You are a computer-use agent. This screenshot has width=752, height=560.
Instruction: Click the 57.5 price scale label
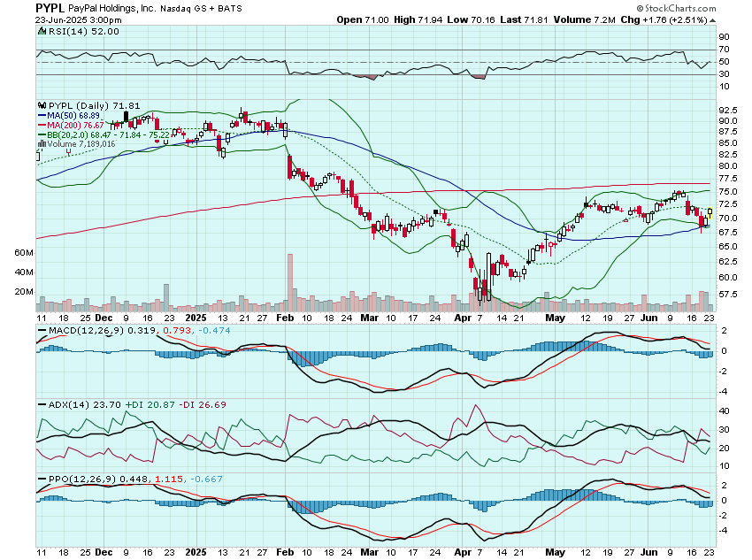(728, 294)
